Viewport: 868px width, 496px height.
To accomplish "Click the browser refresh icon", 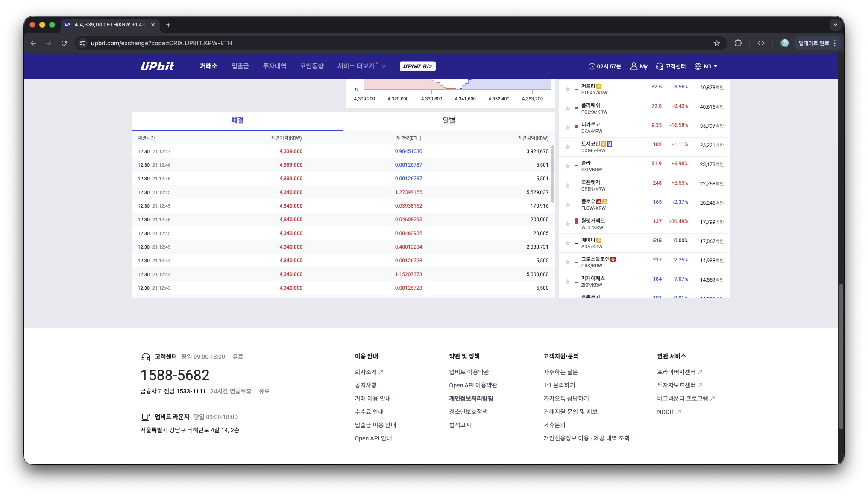I will (64, 43).
